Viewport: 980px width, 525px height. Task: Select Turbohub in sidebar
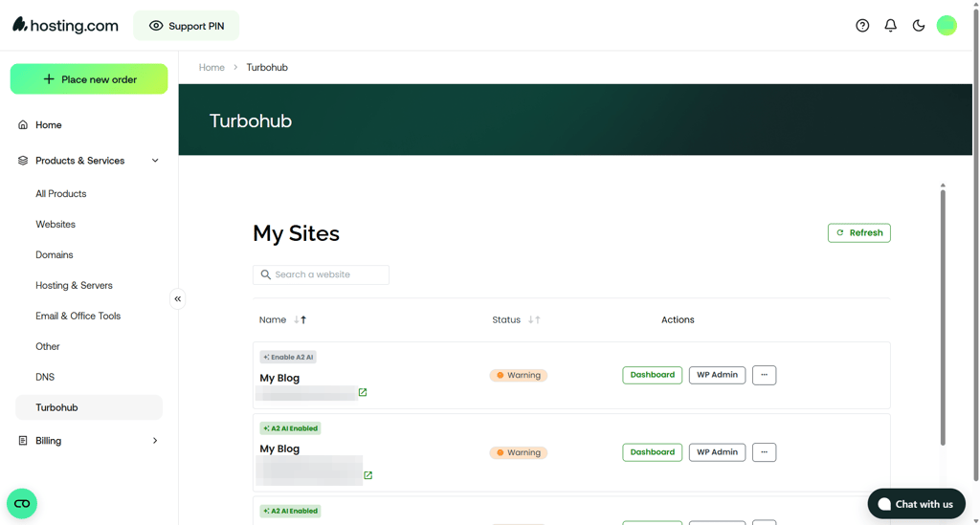(x=89, y=407)
